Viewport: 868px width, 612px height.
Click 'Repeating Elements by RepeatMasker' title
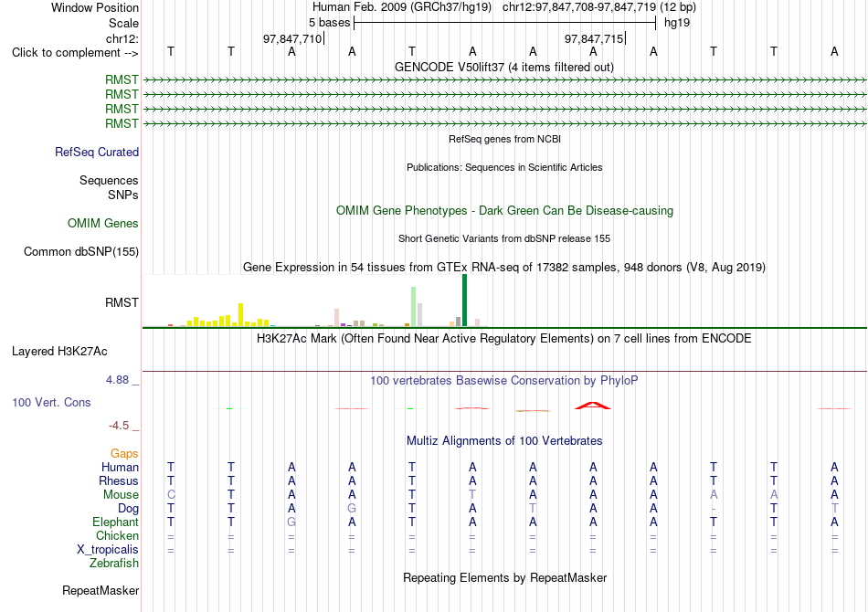(x=505, y=577)
